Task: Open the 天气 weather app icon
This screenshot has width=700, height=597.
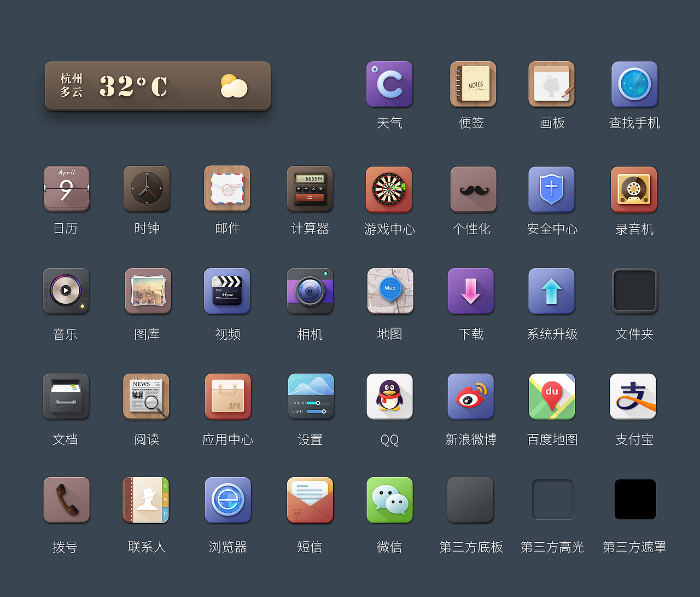Action: (x=389, y=84)
